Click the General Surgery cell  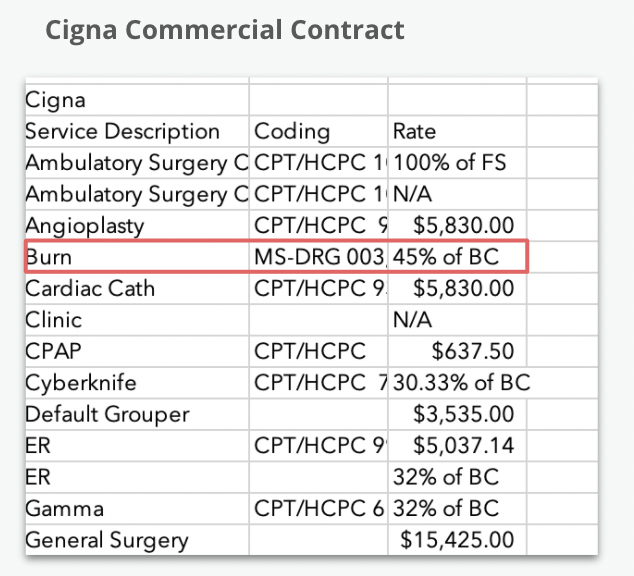click(106, 540)
